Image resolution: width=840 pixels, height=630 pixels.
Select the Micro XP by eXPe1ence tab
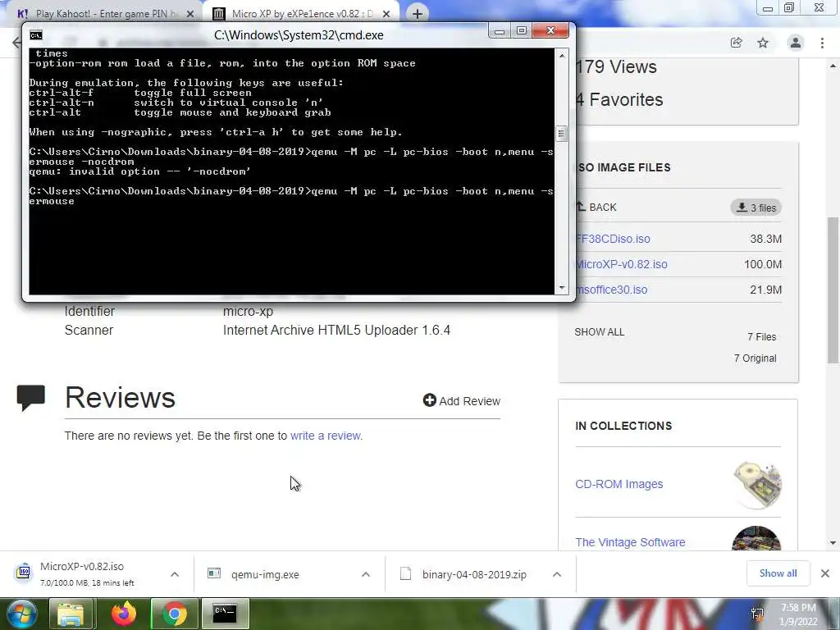pyautogui.click(x=303, y=13)
